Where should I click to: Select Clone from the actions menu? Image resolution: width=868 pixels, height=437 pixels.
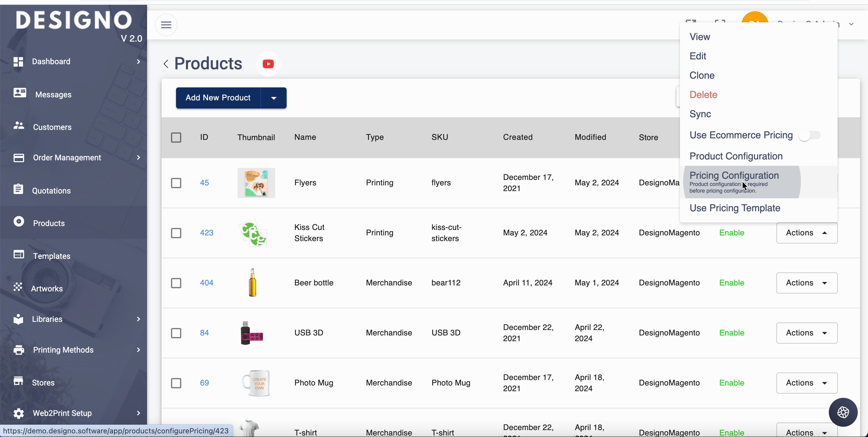pos(702,75)
